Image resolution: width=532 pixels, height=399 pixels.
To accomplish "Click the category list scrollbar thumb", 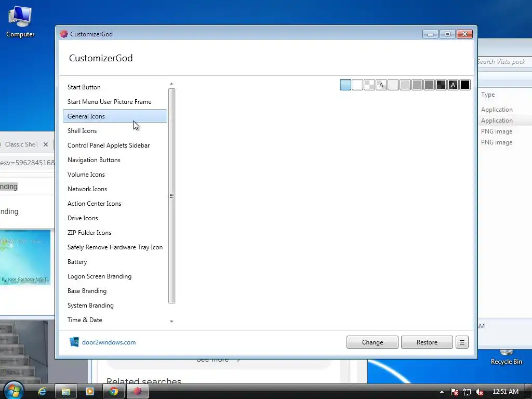I will (171, 196).
